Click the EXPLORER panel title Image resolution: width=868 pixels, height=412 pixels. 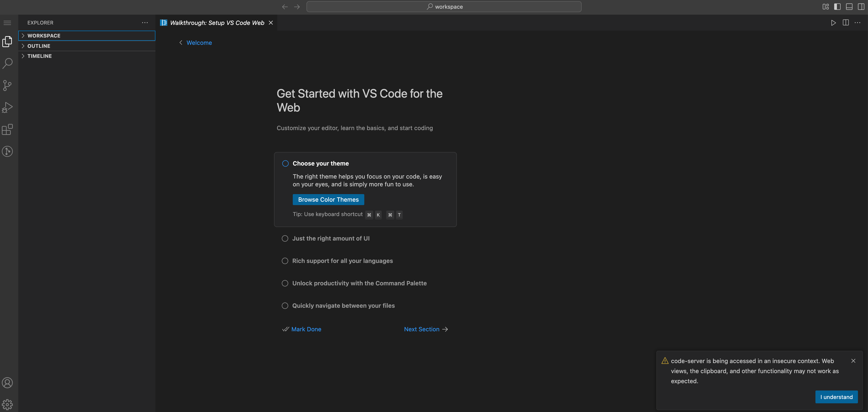tap(40, 23)
